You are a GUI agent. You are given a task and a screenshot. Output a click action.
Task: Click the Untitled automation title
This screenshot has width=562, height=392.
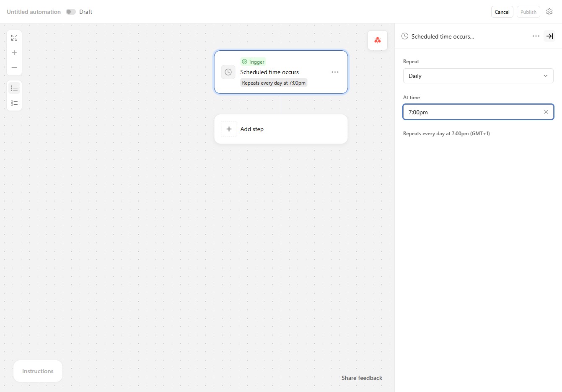coord(34,12)
